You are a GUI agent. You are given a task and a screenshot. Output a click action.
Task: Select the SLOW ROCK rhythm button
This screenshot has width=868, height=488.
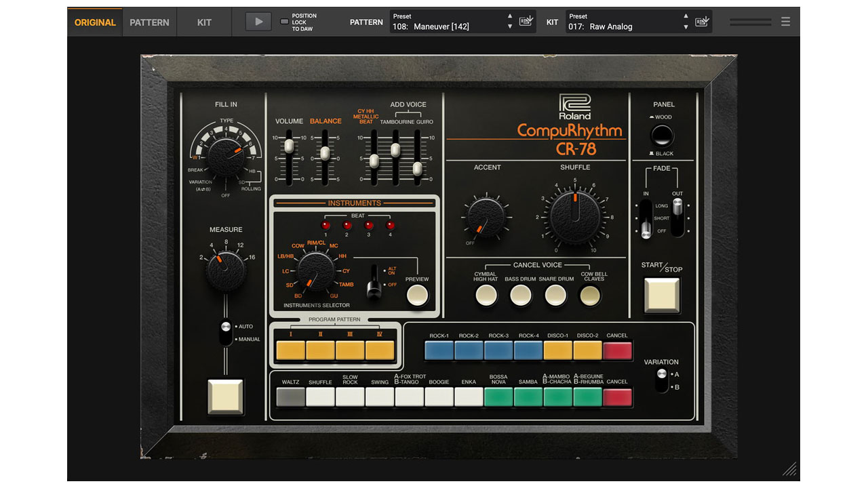[350, 396]
